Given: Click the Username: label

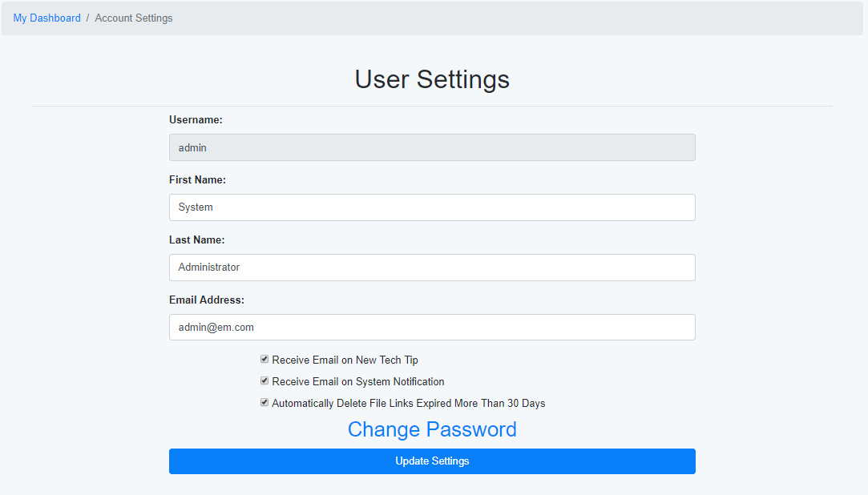Looking at the screenshot, I should 196,120.
